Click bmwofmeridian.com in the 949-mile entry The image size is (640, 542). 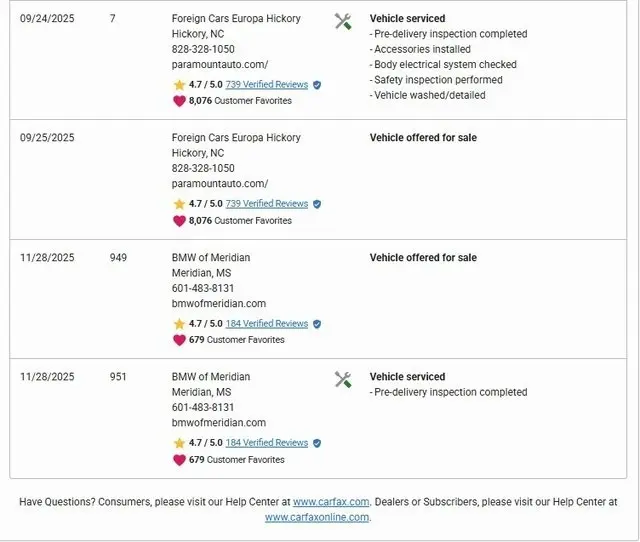(219, 303)
